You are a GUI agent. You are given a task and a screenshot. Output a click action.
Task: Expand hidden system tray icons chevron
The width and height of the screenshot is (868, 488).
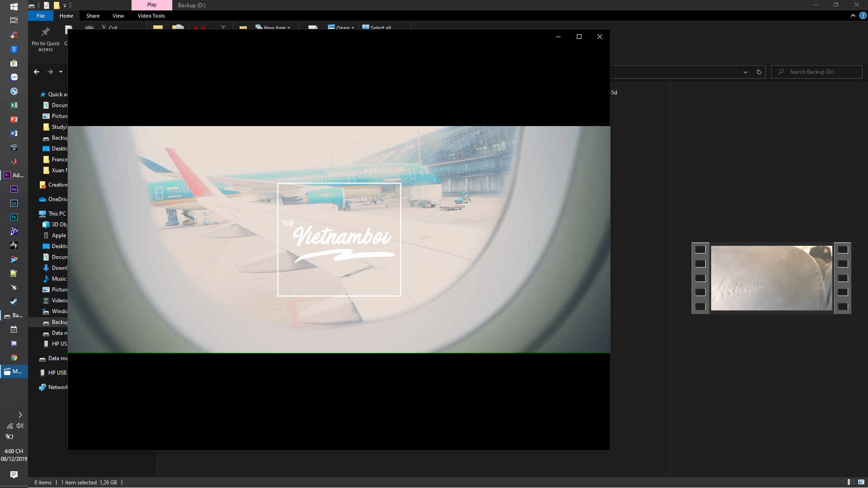20,415
